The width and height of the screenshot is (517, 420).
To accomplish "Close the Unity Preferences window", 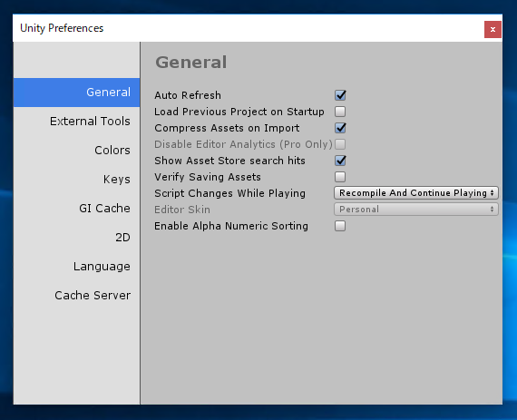I will point(493,29).
